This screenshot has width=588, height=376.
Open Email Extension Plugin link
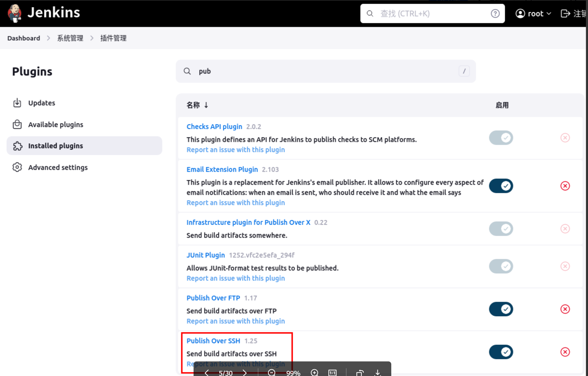[222, 170]
